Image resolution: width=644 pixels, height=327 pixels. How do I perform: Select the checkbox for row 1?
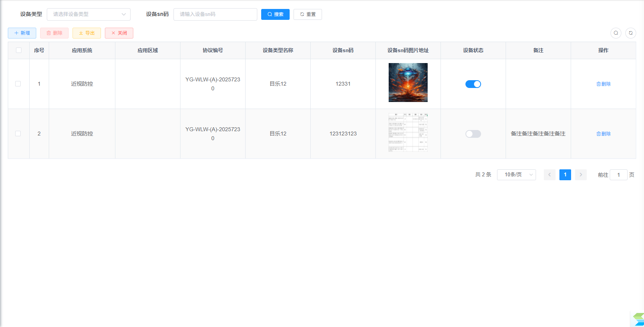[x=18, y=84]
